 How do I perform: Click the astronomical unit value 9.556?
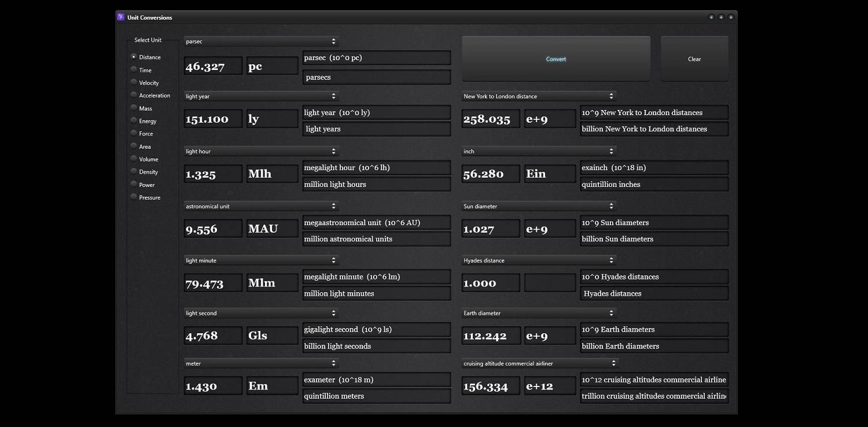pyautogui.click(x=213, y=229)
